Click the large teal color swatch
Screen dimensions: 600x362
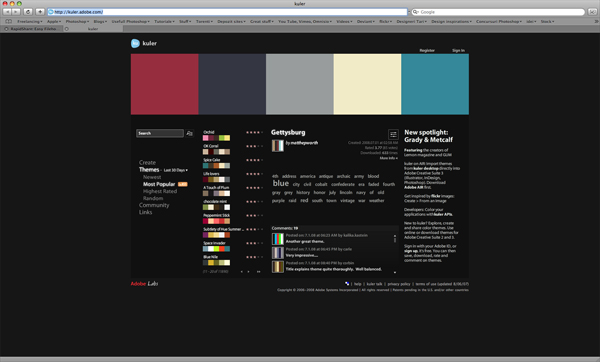(435, 84)
